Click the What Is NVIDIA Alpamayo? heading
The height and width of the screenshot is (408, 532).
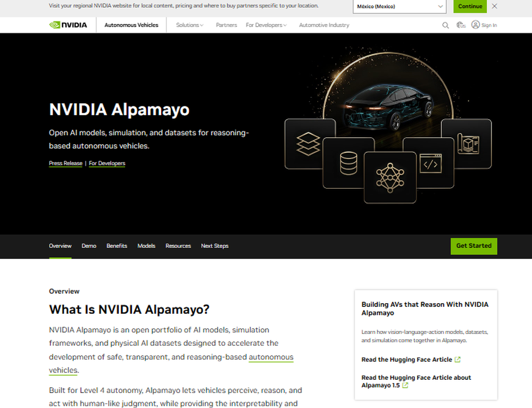(129, 309)
